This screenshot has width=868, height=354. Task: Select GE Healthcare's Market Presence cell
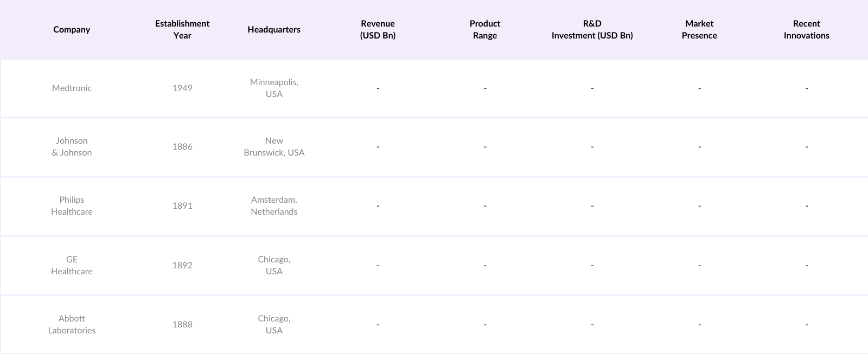[x=699, y=265]
